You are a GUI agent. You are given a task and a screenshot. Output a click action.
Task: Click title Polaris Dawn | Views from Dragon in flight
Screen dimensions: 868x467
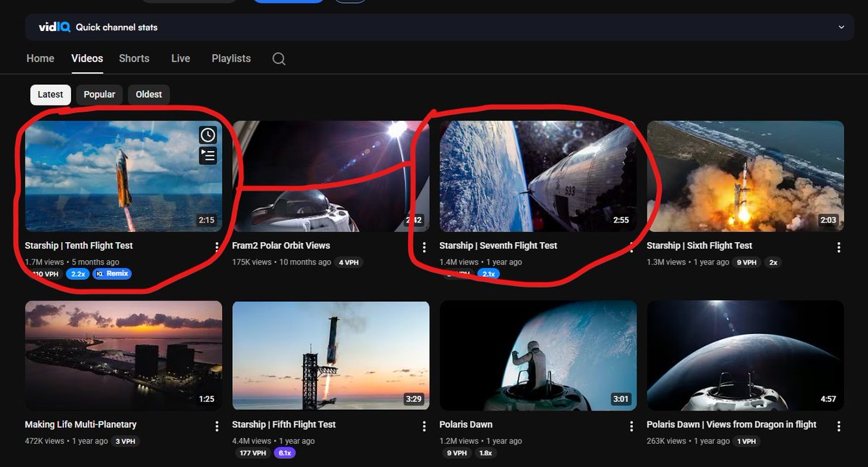pos(731,425)
